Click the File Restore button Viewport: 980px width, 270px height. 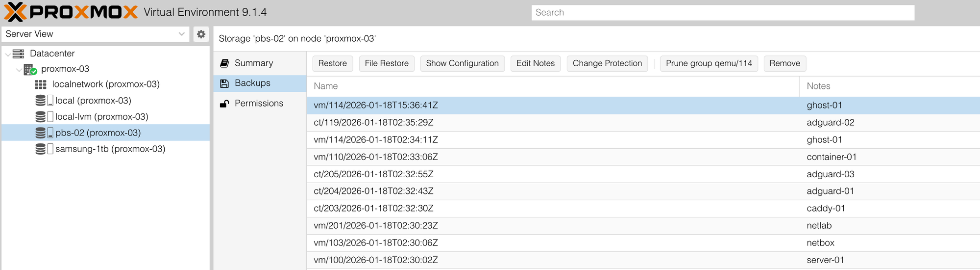point(386,63)
